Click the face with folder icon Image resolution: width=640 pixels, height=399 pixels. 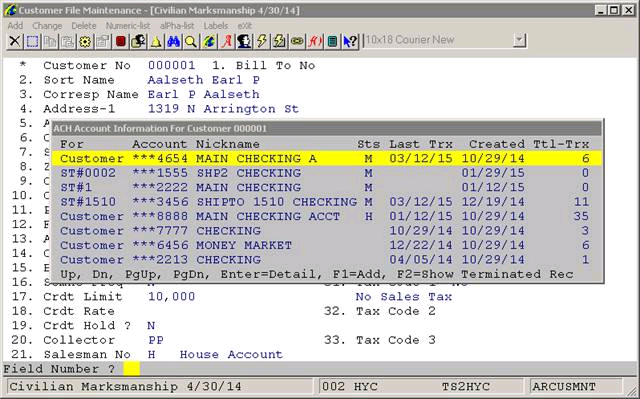[x=138, y=41]
